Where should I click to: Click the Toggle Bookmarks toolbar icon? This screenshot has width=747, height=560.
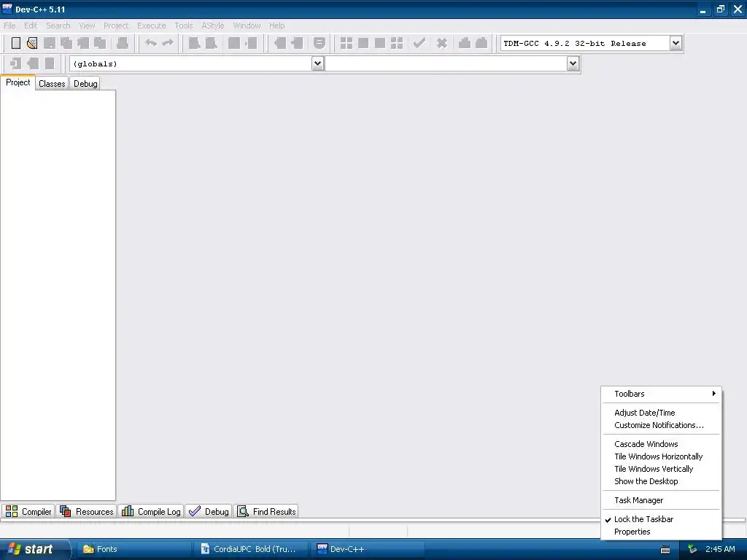point(32,63)
